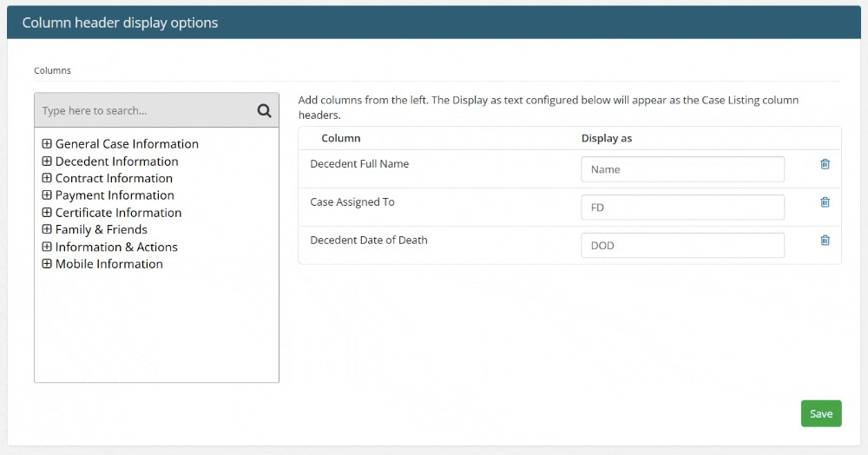Select Mobile Information tree label
The height and width of the screenshot is (455, 868).
pos(109,264)
